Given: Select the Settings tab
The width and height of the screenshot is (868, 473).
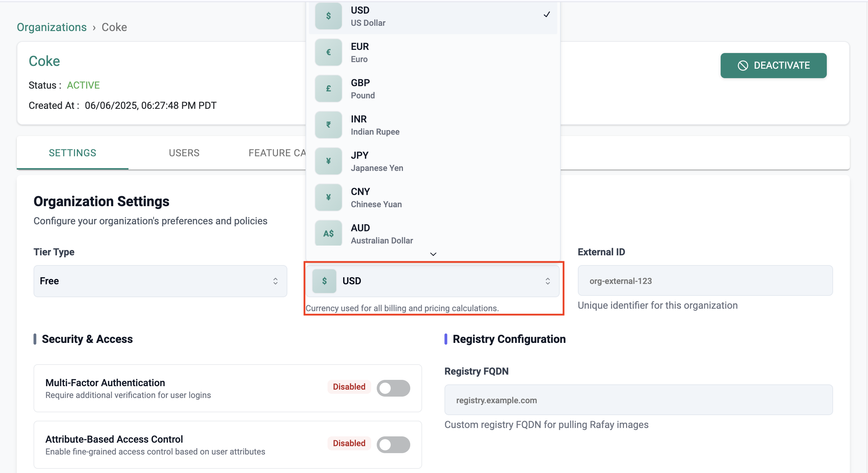Looking at the screenshot, I should [x=72, y=153].
